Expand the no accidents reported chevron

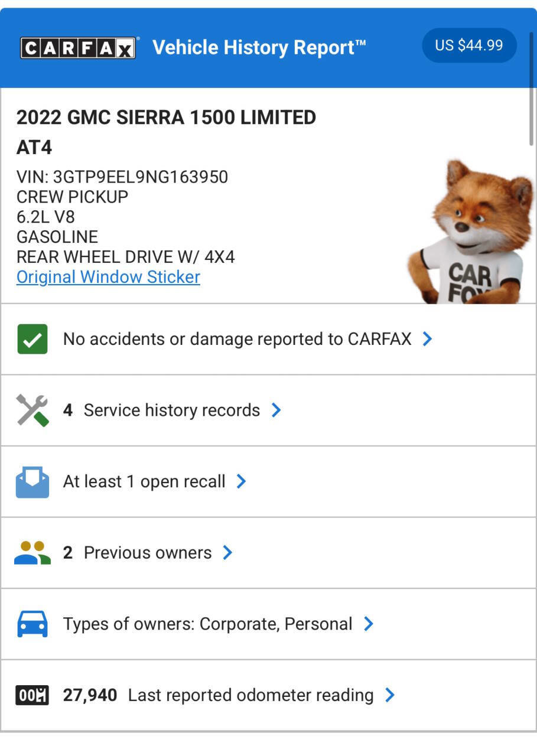coord(428,339)
